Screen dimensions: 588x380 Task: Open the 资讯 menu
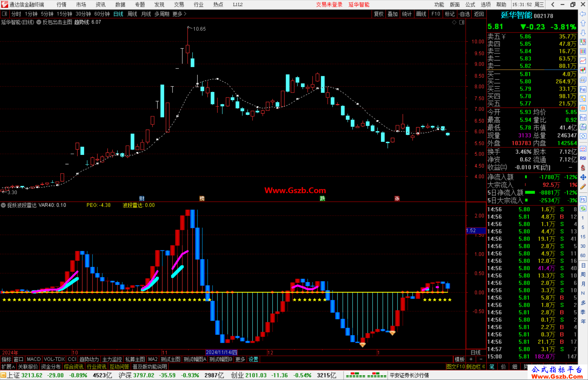100,5
